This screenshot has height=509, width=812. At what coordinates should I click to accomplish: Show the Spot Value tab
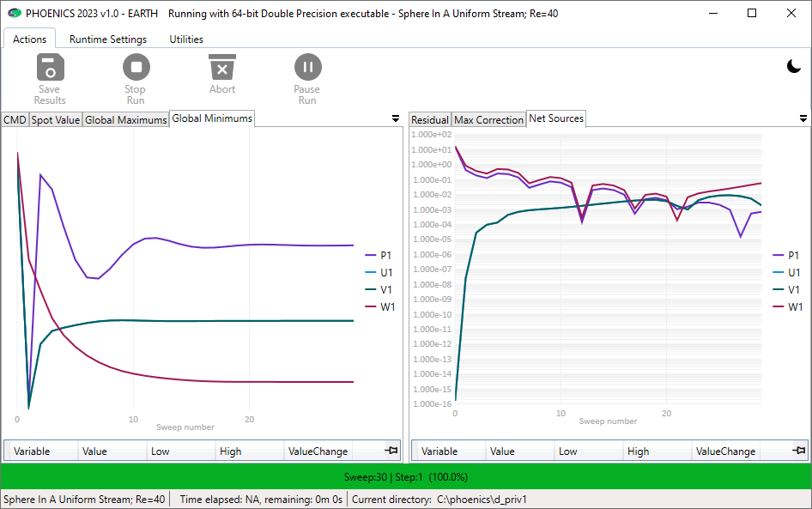click(56, 119)
